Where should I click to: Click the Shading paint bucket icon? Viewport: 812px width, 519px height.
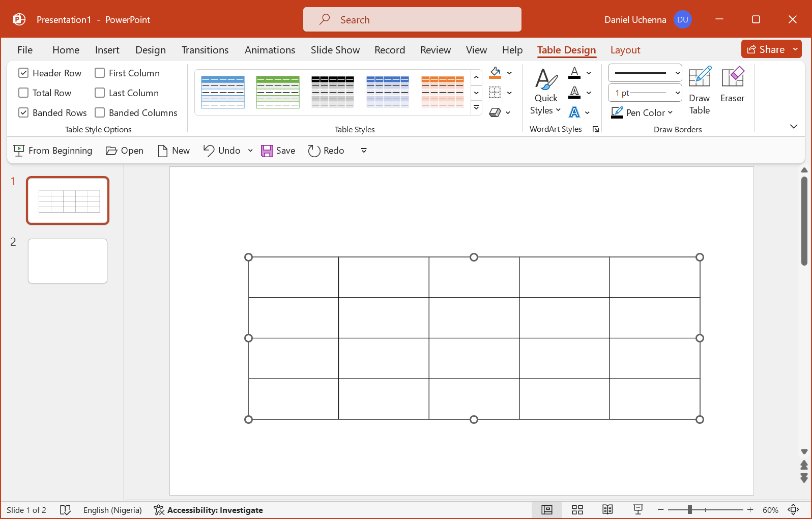pos(495,73)
